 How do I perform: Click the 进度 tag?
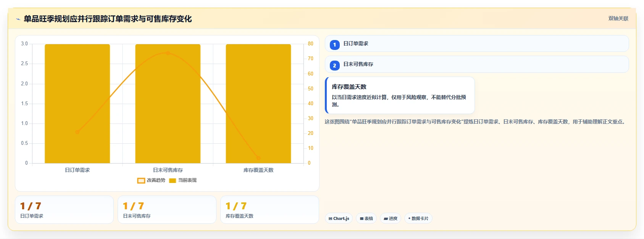point(391,218)
